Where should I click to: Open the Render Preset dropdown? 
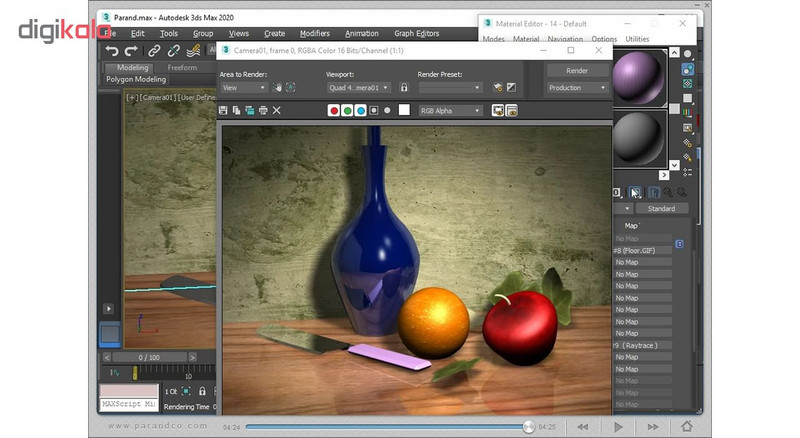450,88
